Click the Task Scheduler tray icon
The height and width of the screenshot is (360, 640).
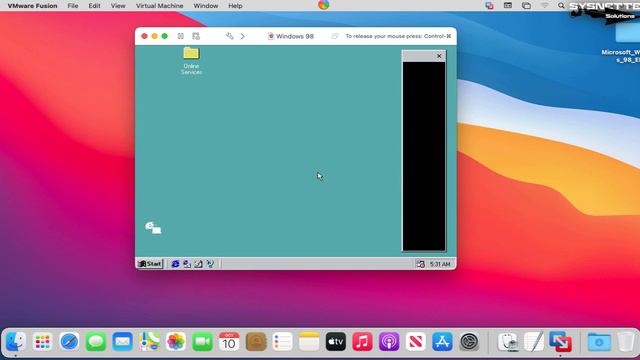[420, 264]
